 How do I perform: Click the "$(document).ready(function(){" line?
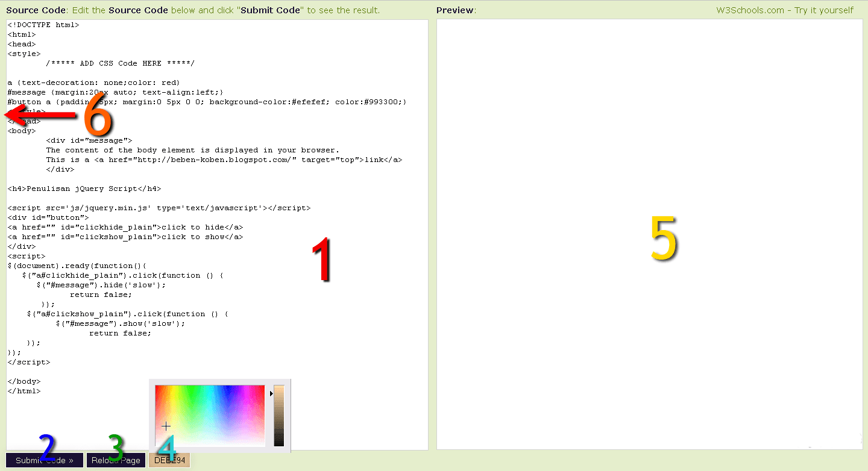(x=77, y=266)
